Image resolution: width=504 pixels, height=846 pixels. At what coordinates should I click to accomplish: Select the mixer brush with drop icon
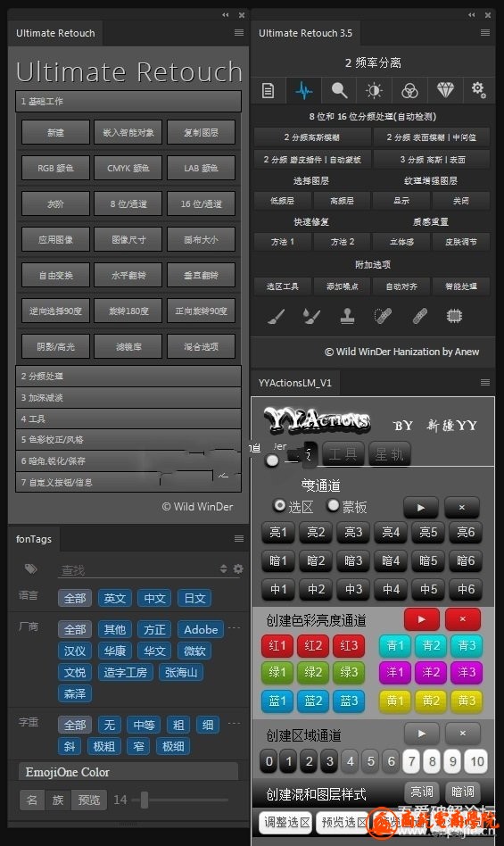311,316
